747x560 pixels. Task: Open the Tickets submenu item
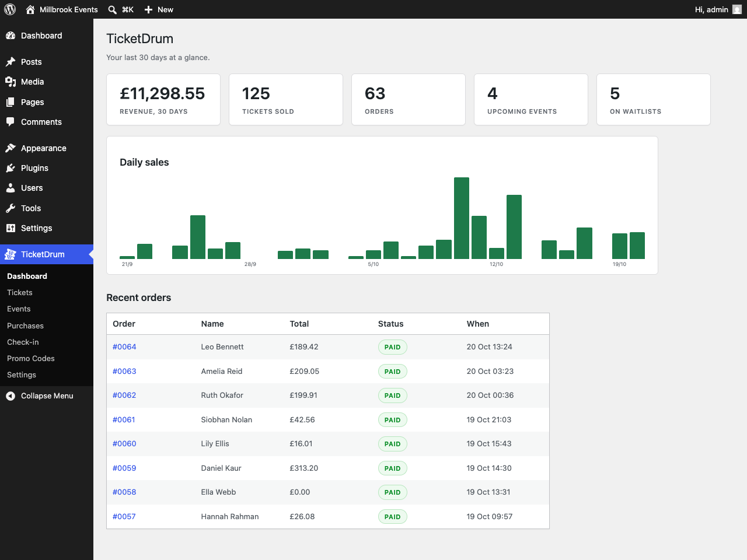coord(20,293)
